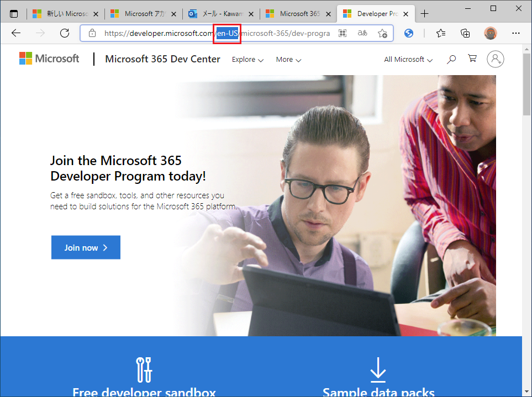Click the Sample data packs heading
532x397 pixels.
tap(378, 392)
